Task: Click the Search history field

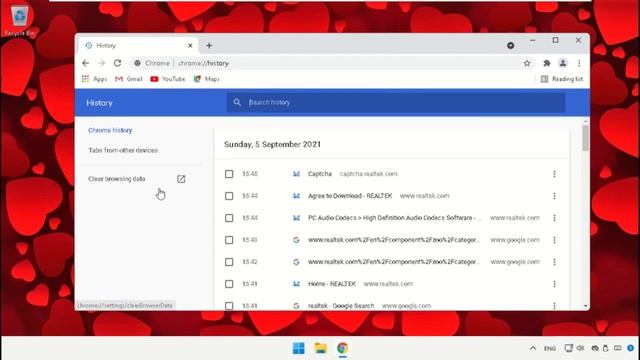Action: (x=396, y=102)
